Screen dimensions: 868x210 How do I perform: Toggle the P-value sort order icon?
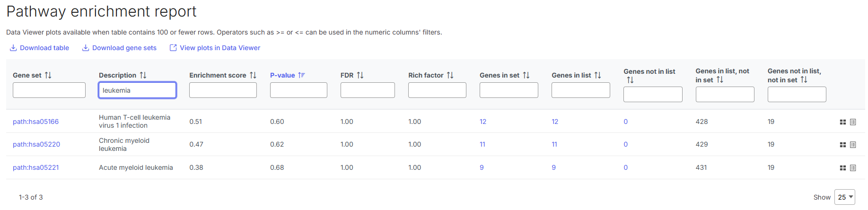point(301,75)
